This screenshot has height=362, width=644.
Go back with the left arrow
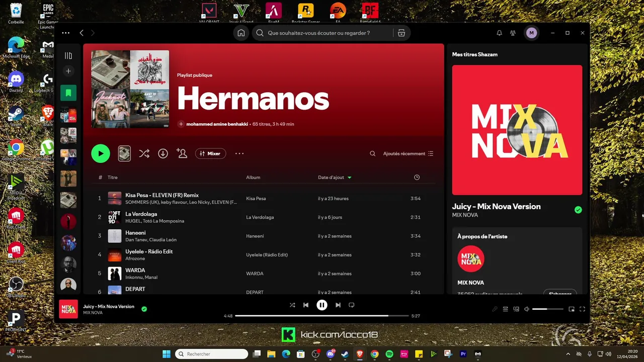click(82, 33)
